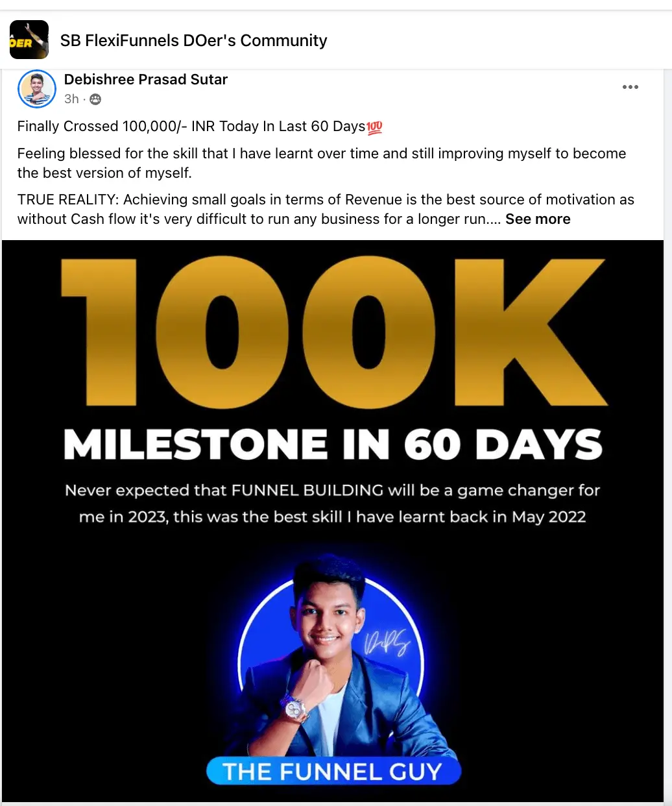Click Debishree Prasad Sutar's profile picture
This screenshot has height=806, width=672.
click(x=37, y=88)
